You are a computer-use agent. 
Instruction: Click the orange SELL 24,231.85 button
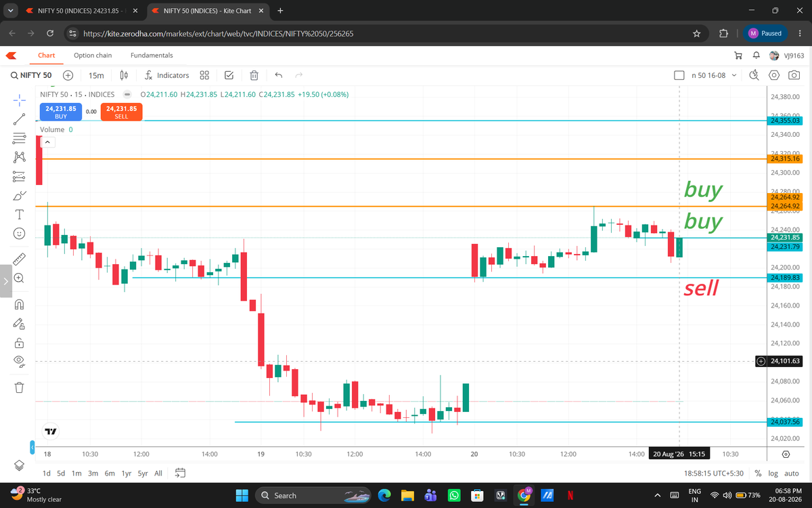(x=122, y=112)
